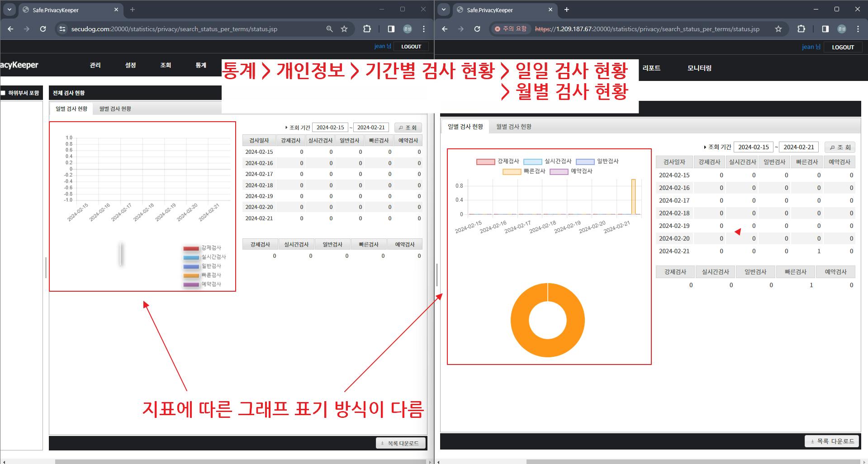Click end date 2024-02-21 field in left window
This screenshot has width=868, height=464.
pyautogui.click(x=371, y=128)
